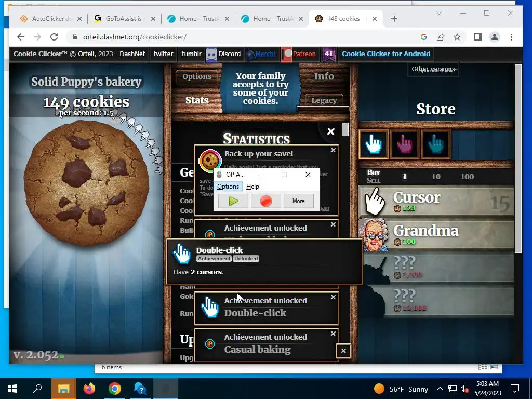This screenshot has height=399, width=532.
Task: Start auto clicker with green play button
Action: (x=233, y=201)
